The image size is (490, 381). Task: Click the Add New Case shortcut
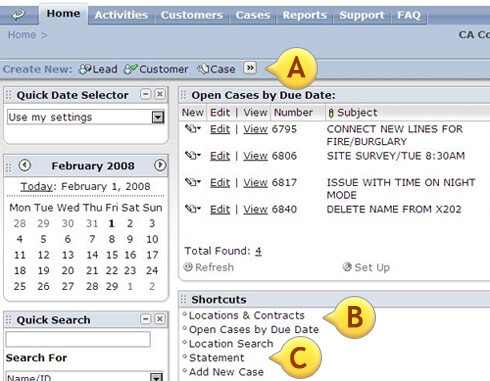[x=226, y=372]
